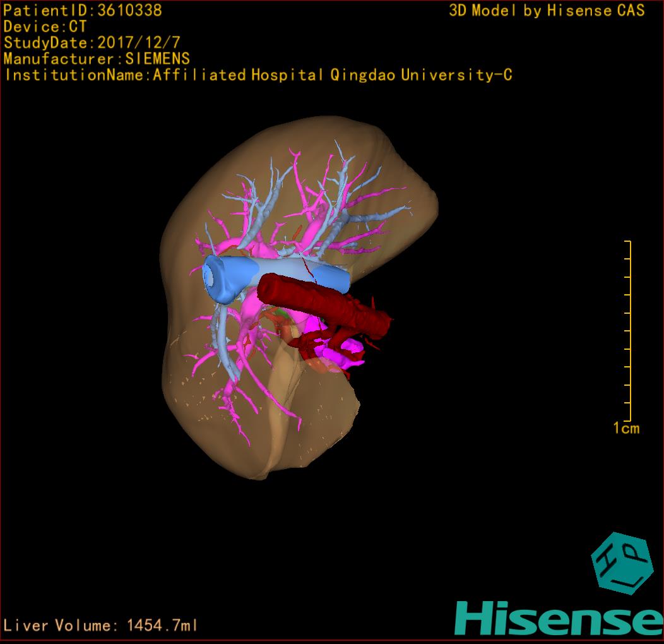Click the blue vena cava cylinder opening
The image size is (664, 644).
(x=211, y=278)
